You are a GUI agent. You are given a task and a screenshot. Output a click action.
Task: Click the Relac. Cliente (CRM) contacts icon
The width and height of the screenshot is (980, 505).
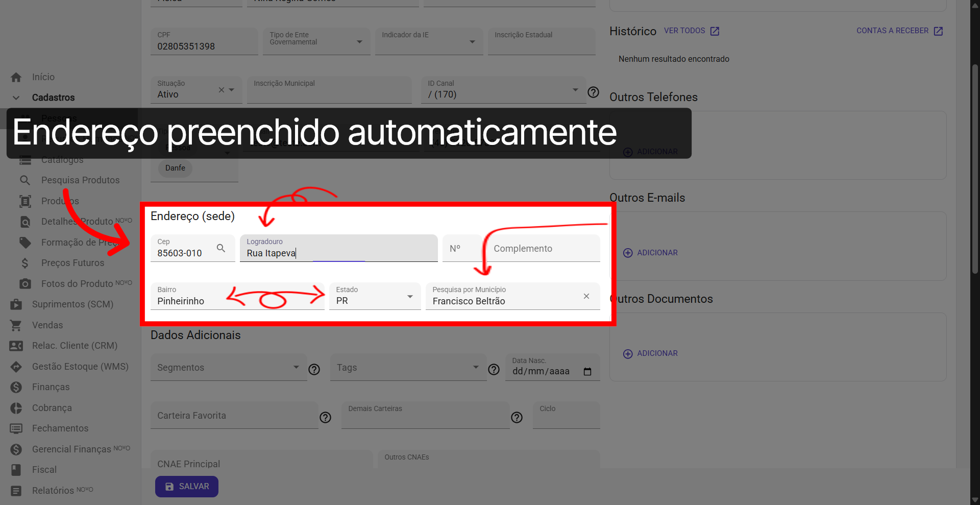(x=16, y=346)
